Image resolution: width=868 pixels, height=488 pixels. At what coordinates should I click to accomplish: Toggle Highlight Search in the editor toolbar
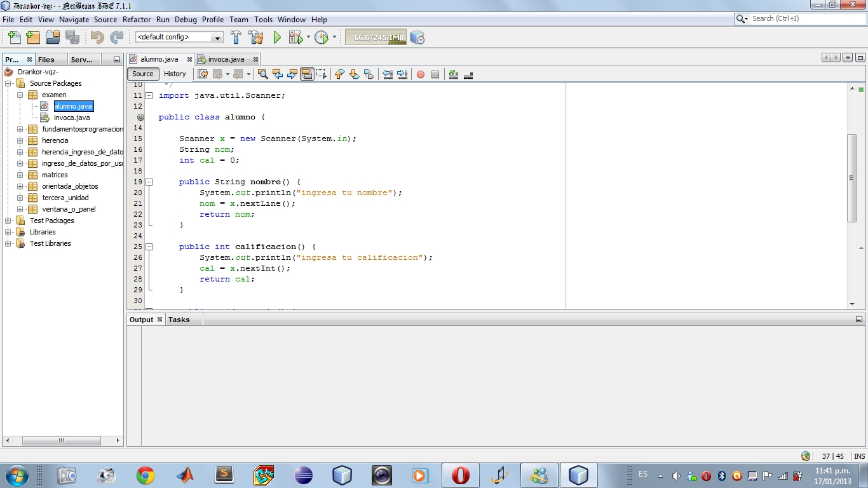click(307, 74)
